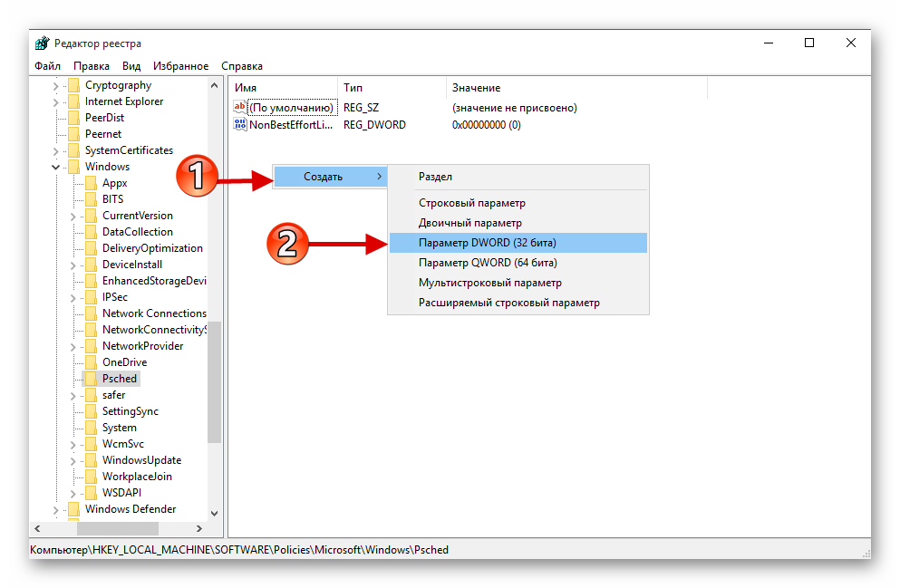
Task: Choose Строковый параметр option
Action: click(x=518, y=203)
